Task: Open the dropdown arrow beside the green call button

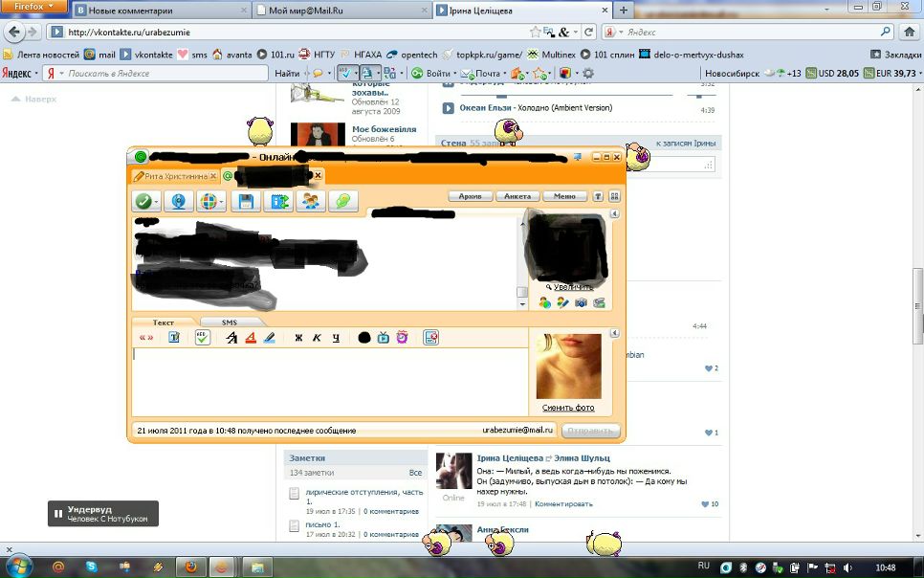Action: pyautogui.click(x=156, y=202)
